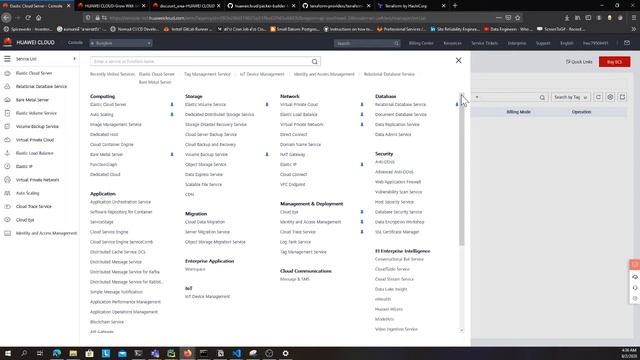Open Volume Backup Service in left sidebar
Viewport: 640px width, 360px height.
(x=37, y=127)
